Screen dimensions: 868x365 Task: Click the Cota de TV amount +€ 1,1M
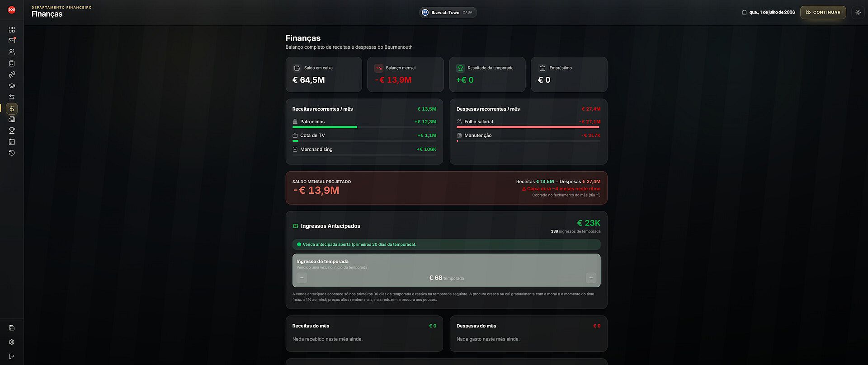click(x=427, y=136)
